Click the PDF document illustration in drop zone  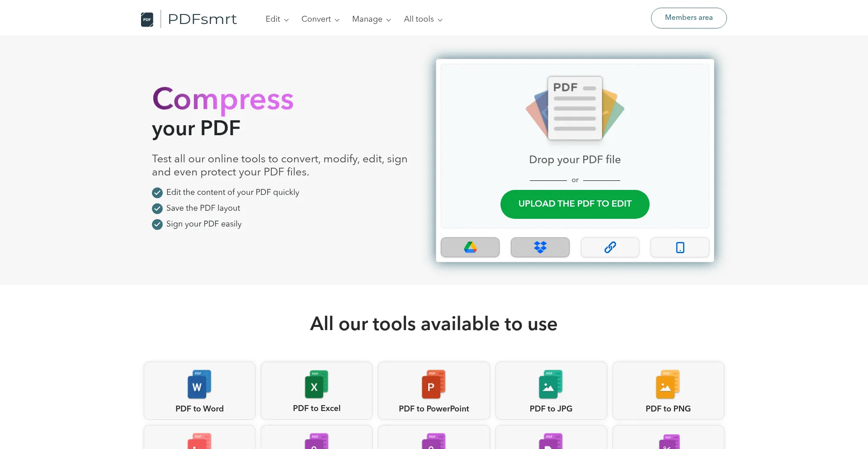575,108
